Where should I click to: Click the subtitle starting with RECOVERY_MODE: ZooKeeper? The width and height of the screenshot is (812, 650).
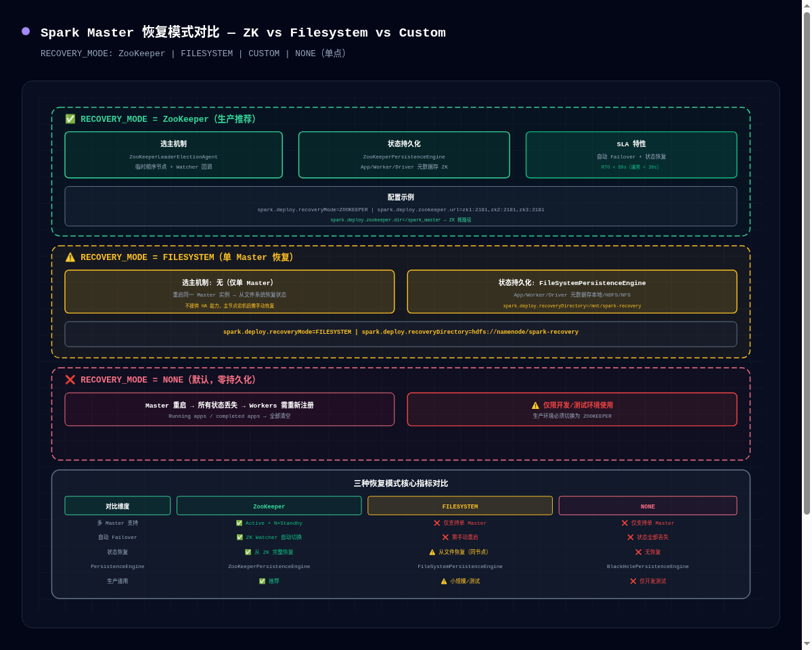(193, 53)
